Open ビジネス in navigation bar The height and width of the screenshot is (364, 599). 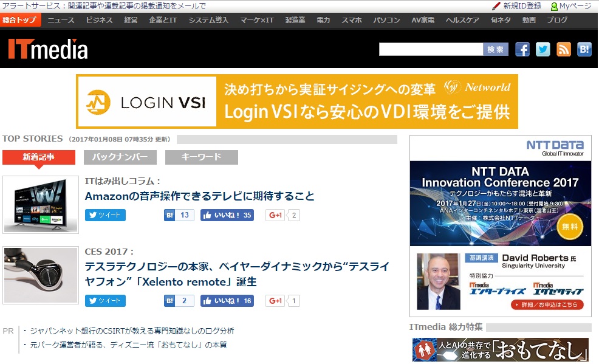click(x=99, y=20)
